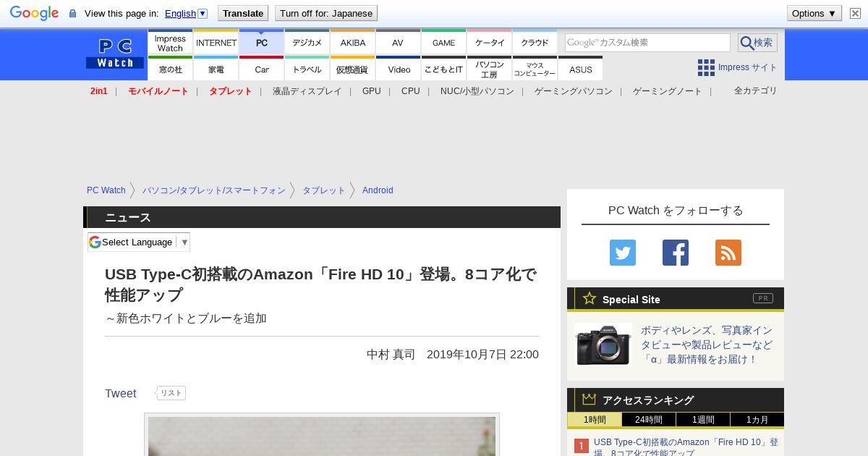
Task: Click the access ranking crown icon
Action: tap(589, 400)
